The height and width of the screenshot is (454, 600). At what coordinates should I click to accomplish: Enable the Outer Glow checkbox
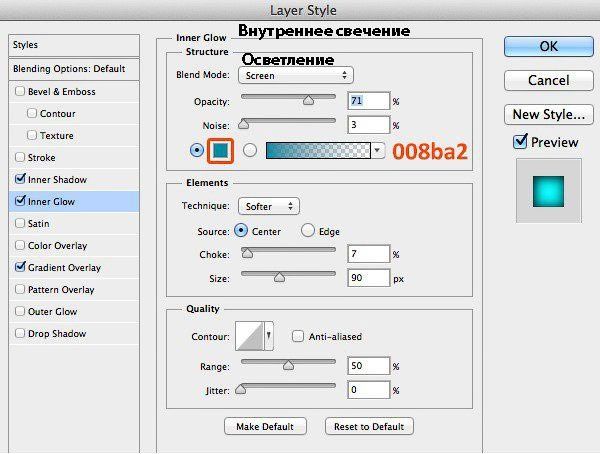(20, 311)
